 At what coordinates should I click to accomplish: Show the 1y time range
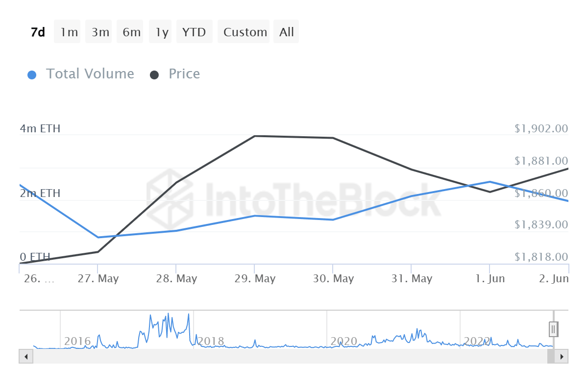coord(162,32)
